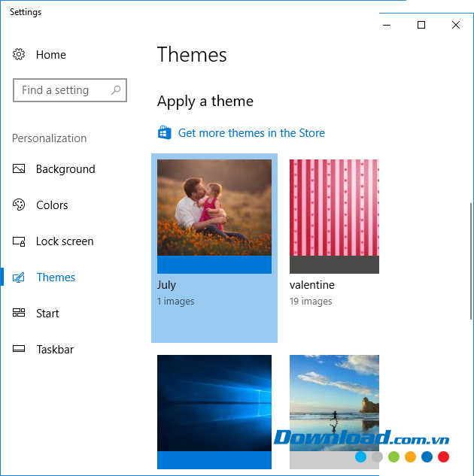Close the Settings window
Image resolution: width=474 pixels, height=476 pixels.
pyautogui.click(x=456, y=25)
